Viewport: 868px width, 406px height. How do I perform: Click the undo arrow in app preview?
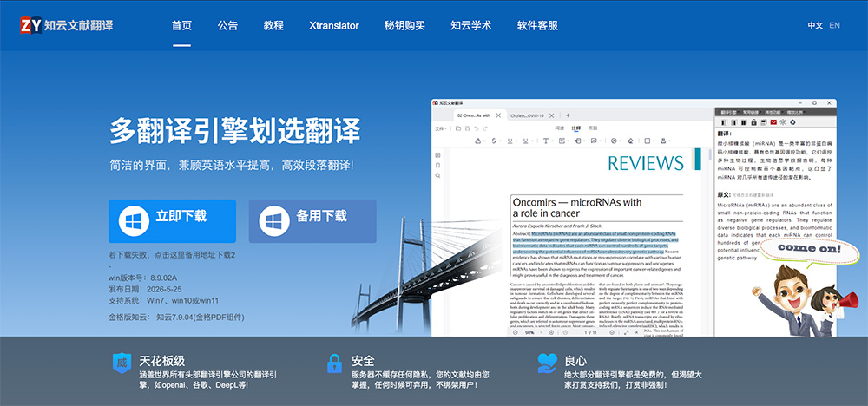click(477, 128)
